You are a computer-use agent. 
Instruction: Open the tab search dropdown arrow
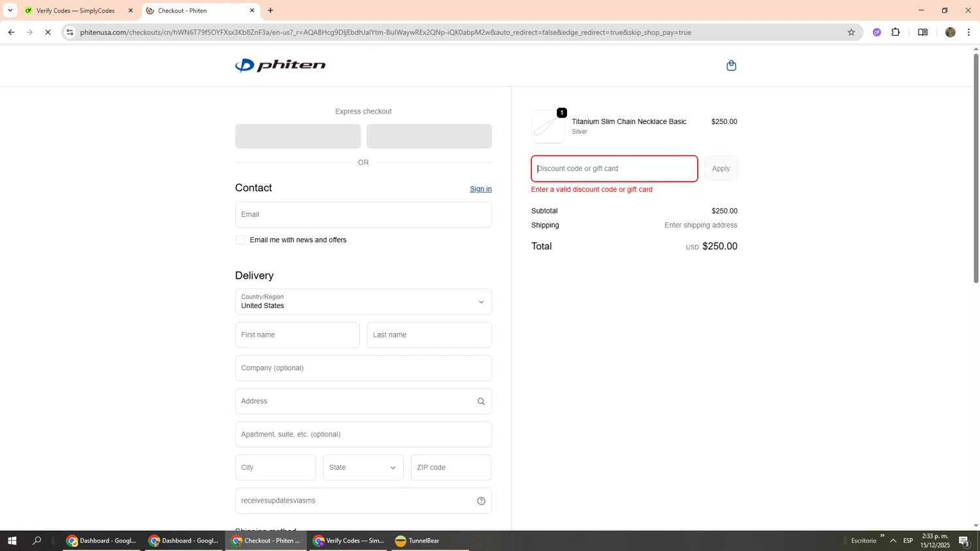click(x=10, y=10)
